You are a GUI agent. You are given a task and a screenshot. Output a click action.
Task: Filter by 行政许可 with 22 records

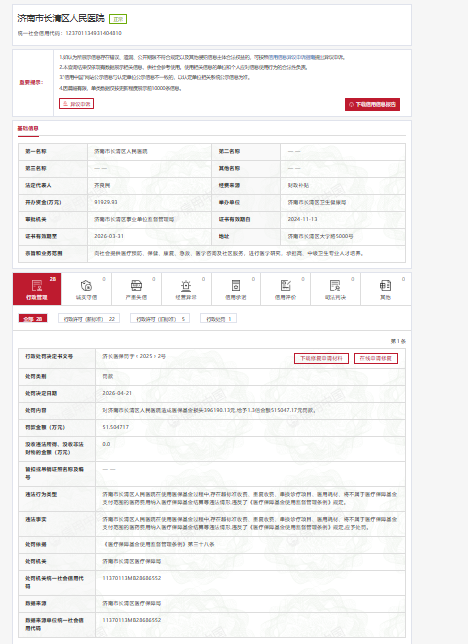[x=89, y=319]
